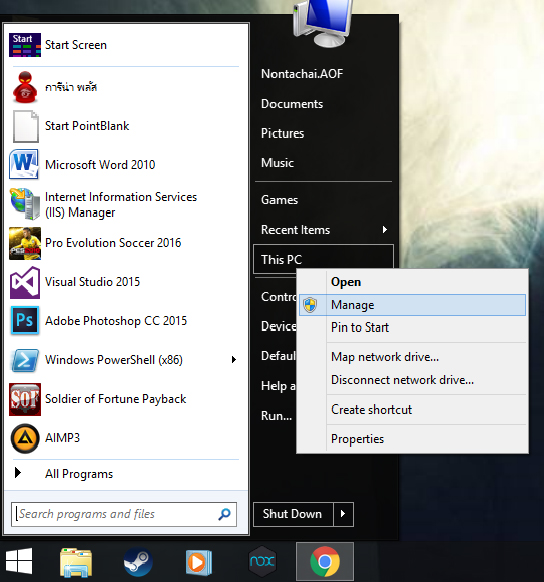Select Map network drive...

pos(413,357)
